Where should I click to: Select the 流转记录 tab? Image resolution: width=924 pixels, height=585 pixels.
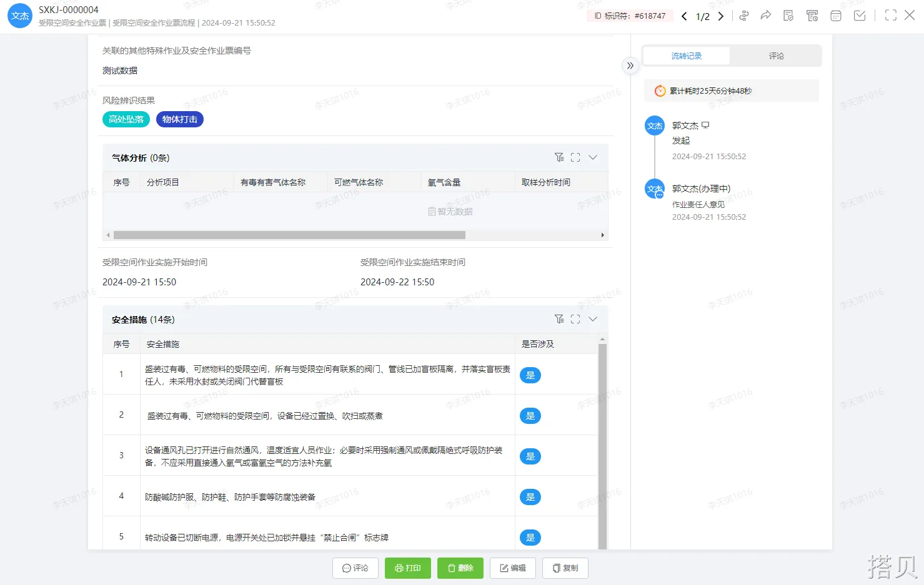tap(686, 56)
